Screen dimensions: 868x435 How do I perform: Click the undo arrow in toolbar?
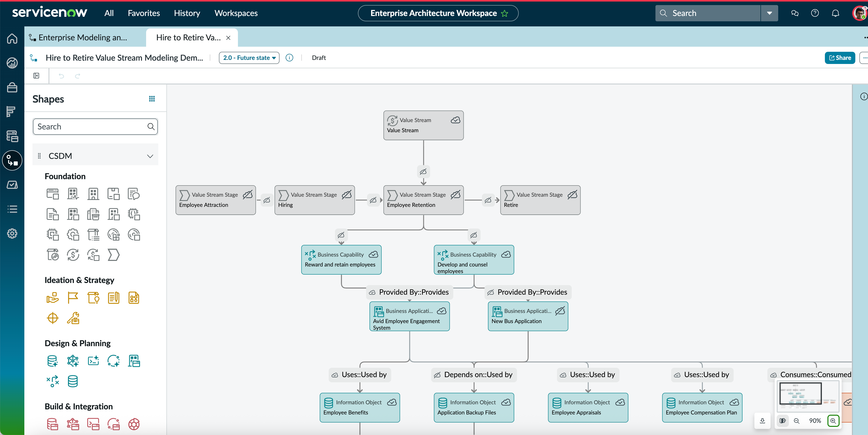[61, 76]
